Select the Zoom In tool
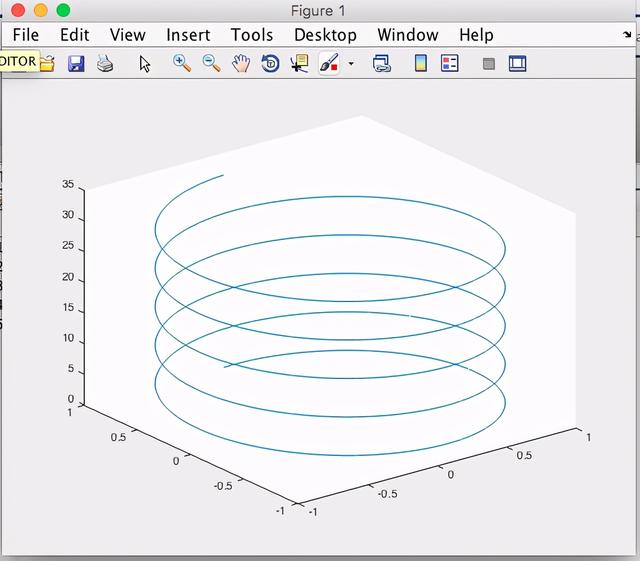 click(x=182, y=64)
